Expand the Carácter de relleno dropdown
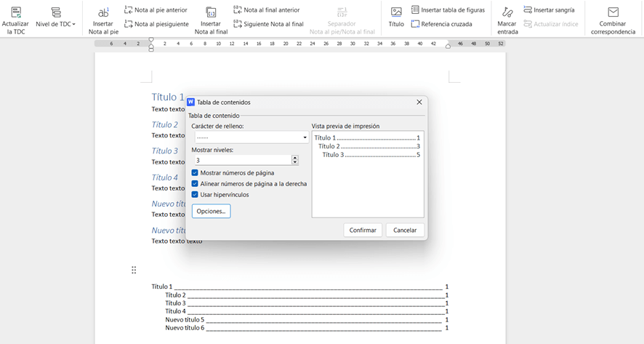 (305, 137)
